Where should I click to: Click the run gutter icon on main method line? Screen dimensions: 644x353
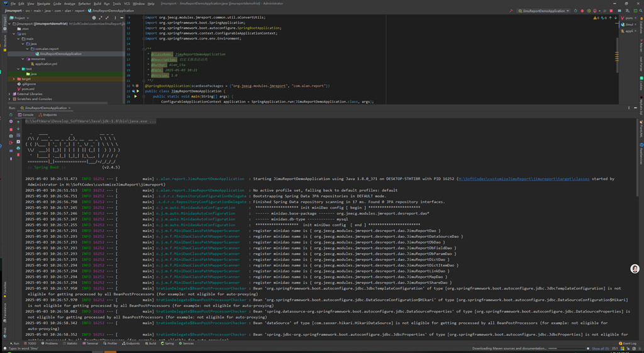[136, 96]
